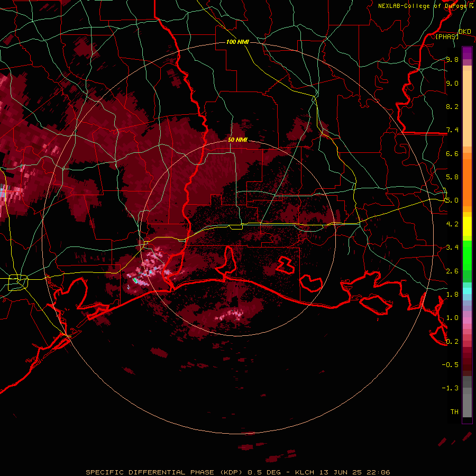Click the 1.8 scale value
This screenshot has width=476, height=476.
452,295
